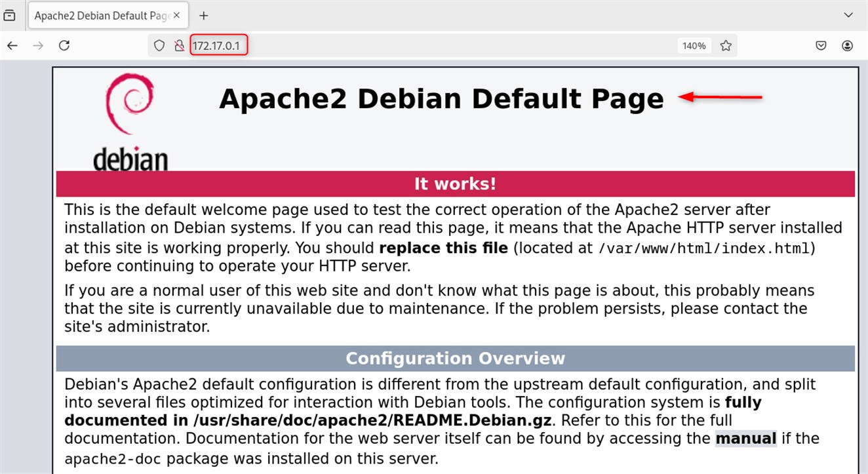Click the Configuration Overview section header
The height and width of the screenshot is (474, 868).
coord(456,359)
